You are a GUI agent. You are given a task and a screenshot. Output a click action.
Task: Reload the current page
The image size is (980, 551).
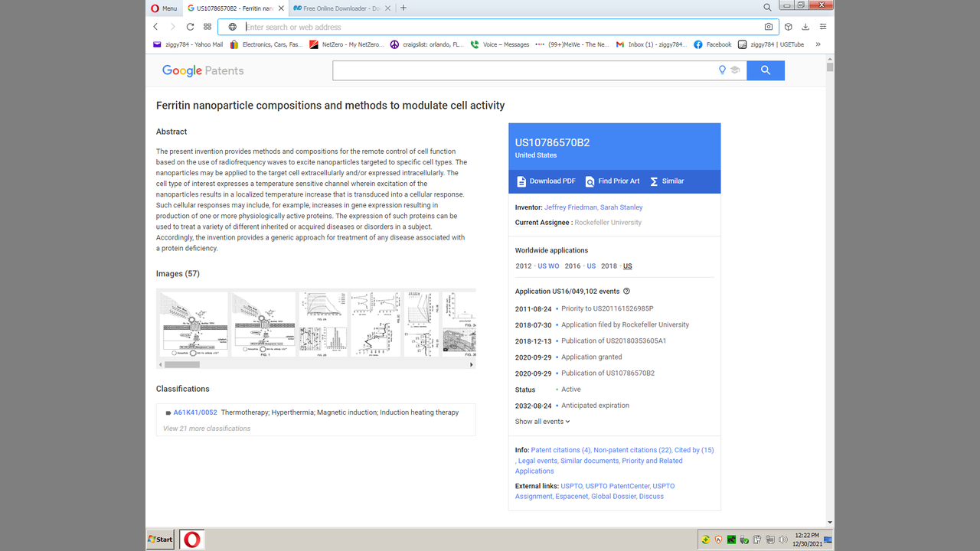click(190, 27)
